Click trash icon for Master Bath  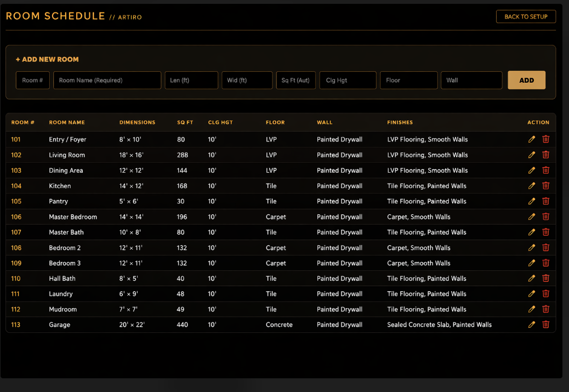(x=545, y=232)
